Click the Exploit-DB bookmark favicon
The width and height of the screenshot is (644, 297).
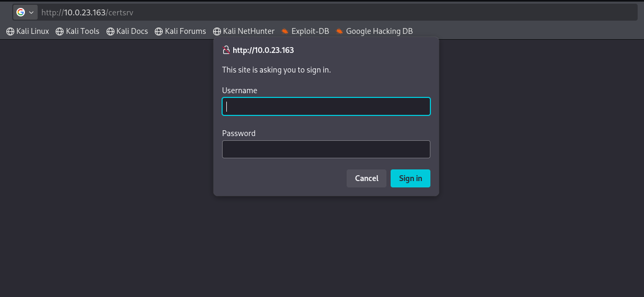pyautogui.click(x=285, y=31)
